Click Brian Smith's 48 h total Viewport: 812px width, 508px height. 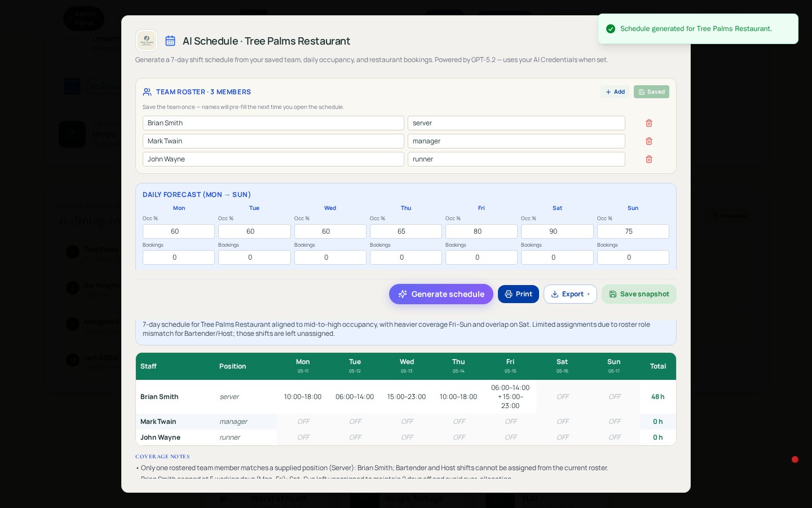pyautogui.click(x=658, y=397)
